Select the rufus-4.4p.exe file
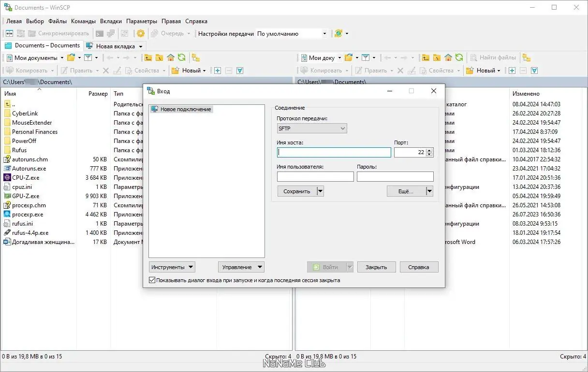 [x=30, y=233]
